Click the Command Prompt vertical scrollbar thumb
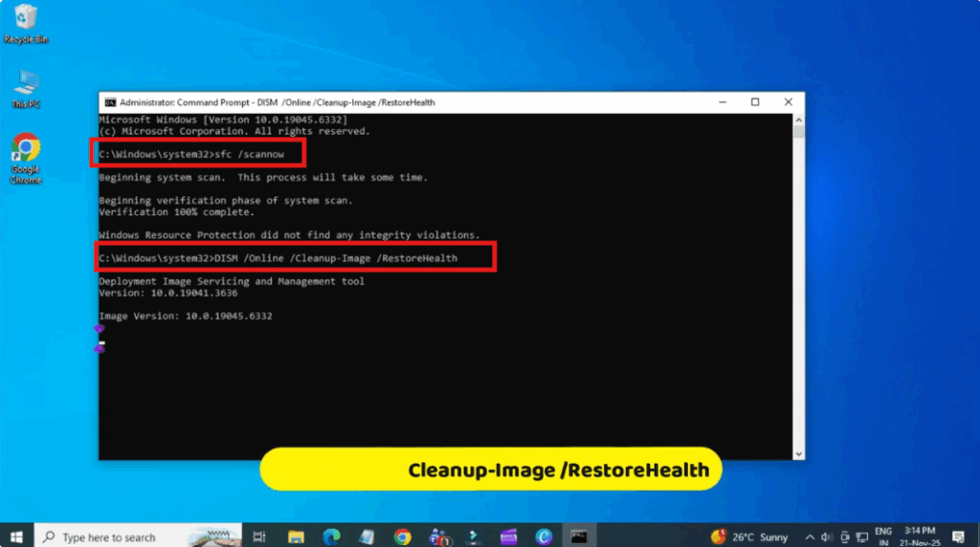980x547 pixels. [x=799, y=132]
